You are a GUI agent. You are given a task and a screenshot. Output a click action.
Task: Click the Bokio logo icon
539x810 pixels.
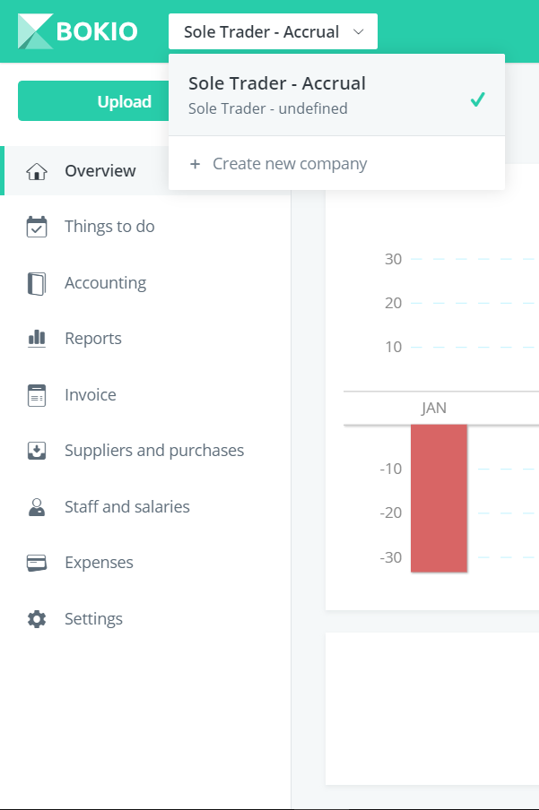coord(35,31)
